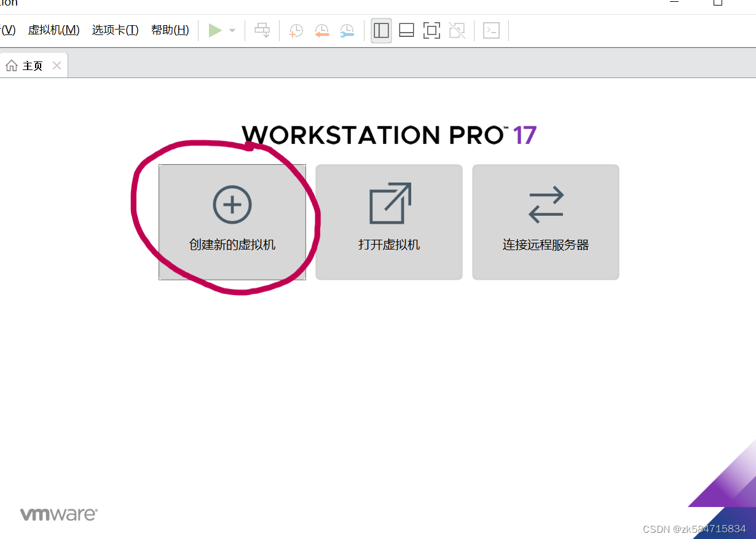Image resolution: width=756 pixels, height=539 pixels.
Task: Open the 选项卡(T) menu
Action: pos(116,30)
